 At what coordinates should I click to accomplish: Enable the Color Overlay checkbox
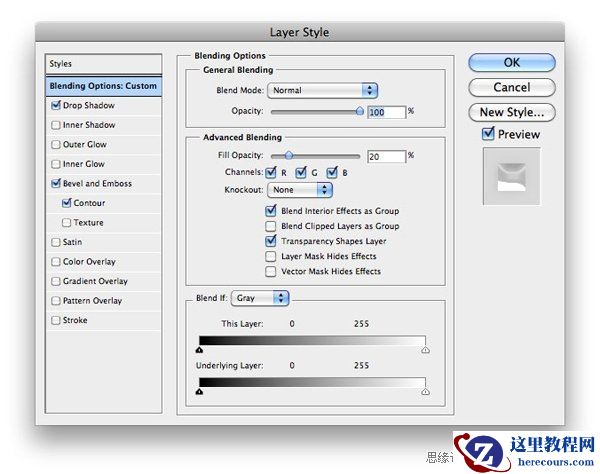pyautogui.click(x=56, y=262)
